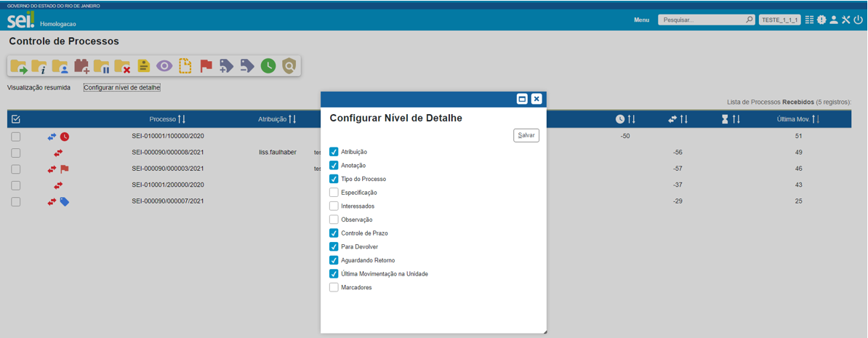Click the green clock toolbar icon
This screenshot has height=338, width=868.
tap(268, 66)
